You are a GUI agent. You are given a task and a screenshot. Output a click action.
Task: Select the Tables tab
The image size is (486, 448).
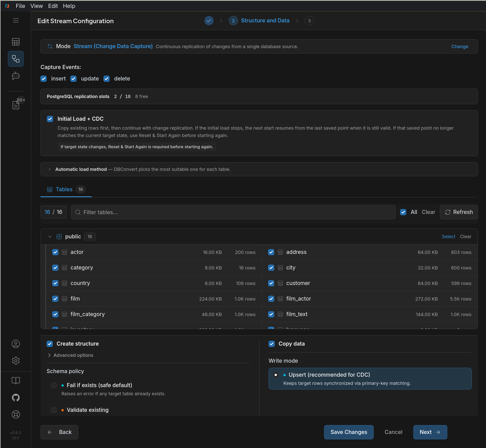click(66, 189)
